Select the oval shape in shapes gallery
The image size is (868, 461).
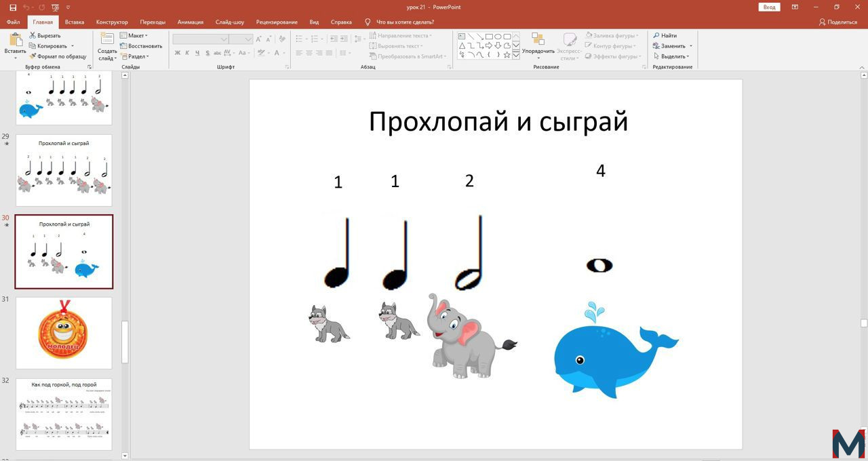(x=498, y=37)
